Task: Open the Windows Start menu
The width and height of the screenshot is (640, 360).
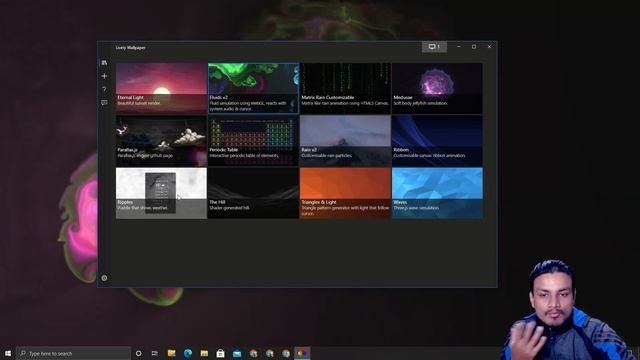Action: (x=8, y=353)
